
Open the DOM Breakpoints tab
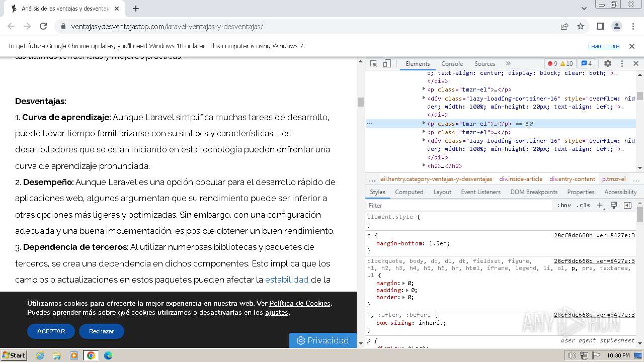(x=534, y=192)
